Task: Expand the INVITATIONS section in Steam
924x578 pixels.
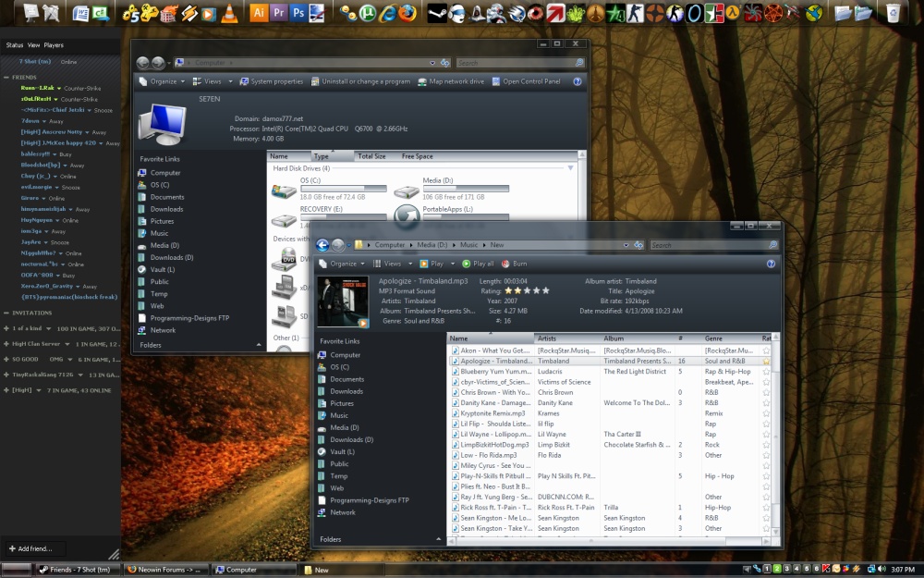Action: [x=6, y=313]
